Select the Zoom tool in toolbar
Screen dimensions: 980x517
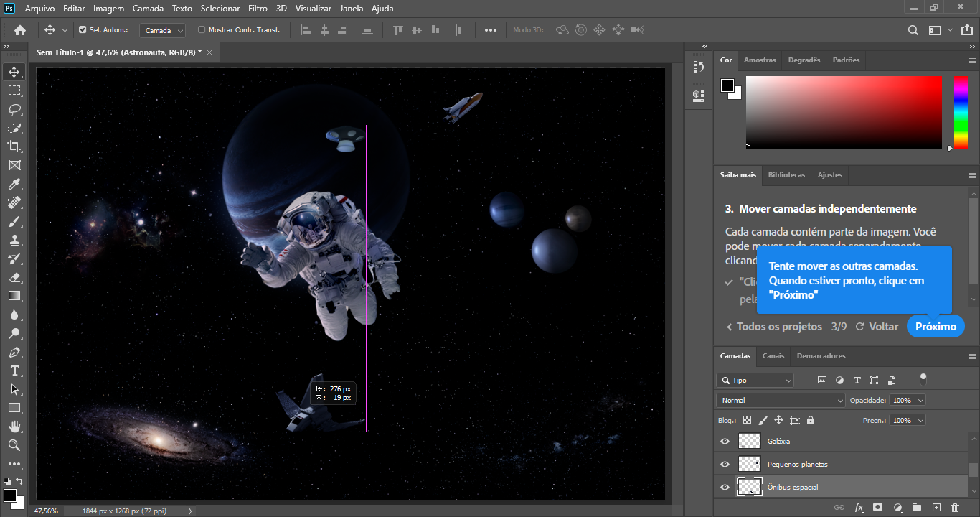[14, 445]
